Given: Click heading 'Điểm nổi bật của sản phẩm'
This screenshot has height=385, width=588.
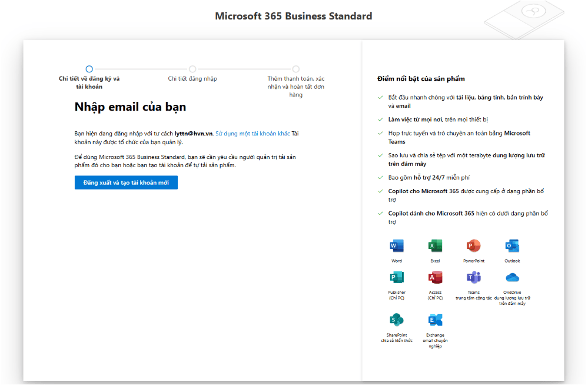Looking at the screenshot, I should [421, 79].
